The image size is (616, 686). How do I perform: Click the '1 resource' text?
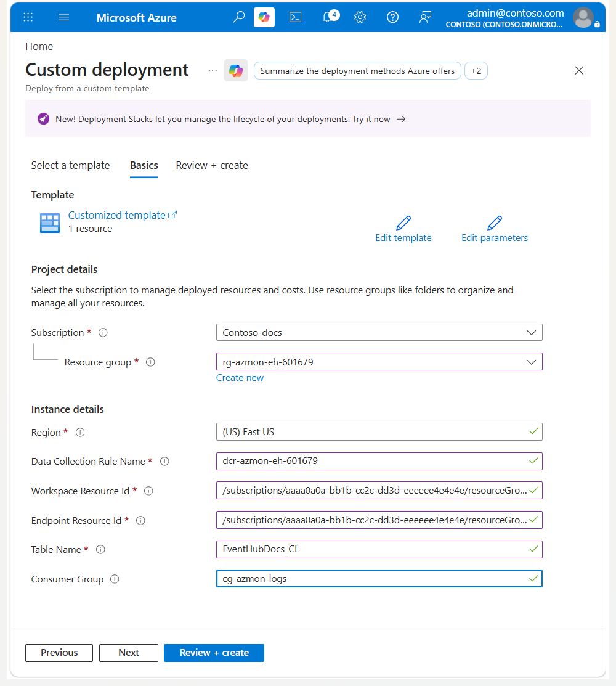pyautogui.click(x=90, y=229)
